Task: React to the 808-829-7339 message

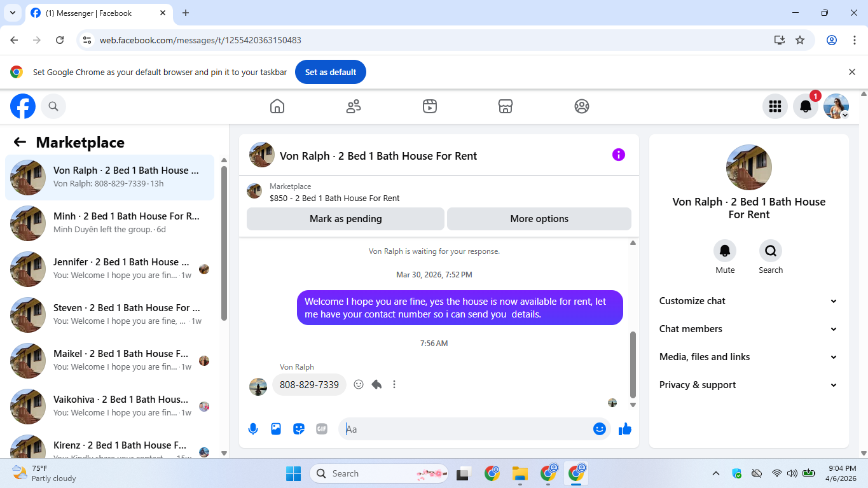Action: pos(359,384)
